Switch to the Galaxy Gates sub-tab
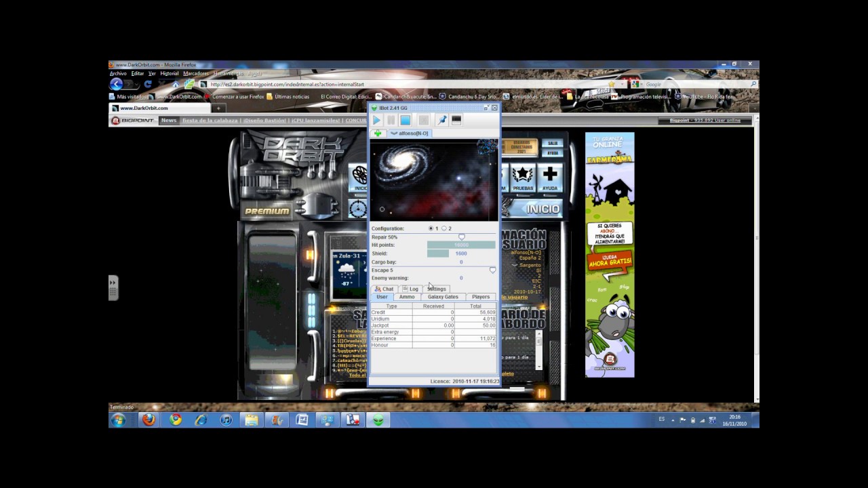Screen dimensions: 868x488 [443, 297]
